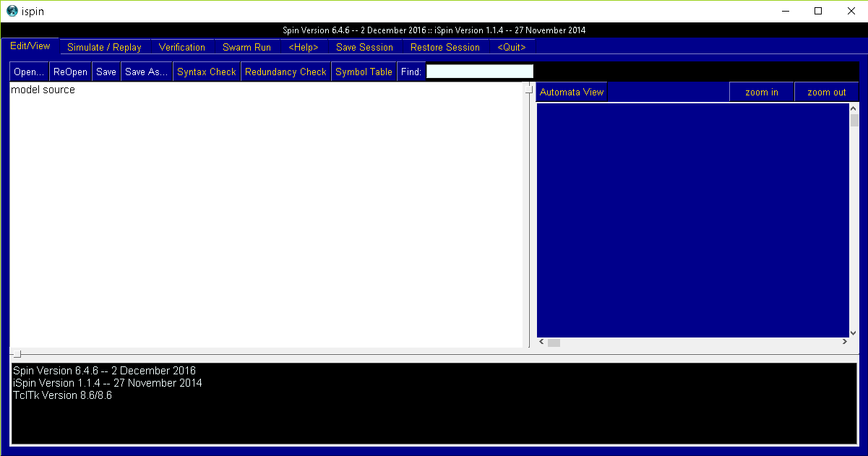Click the black log output pane
This screenshot has width=868, height=456.
434,403
